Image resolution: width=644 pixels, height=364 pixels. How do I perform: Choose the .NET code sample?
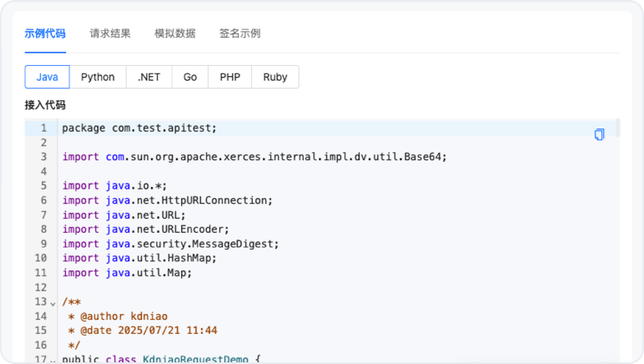[x=149, y=77]
